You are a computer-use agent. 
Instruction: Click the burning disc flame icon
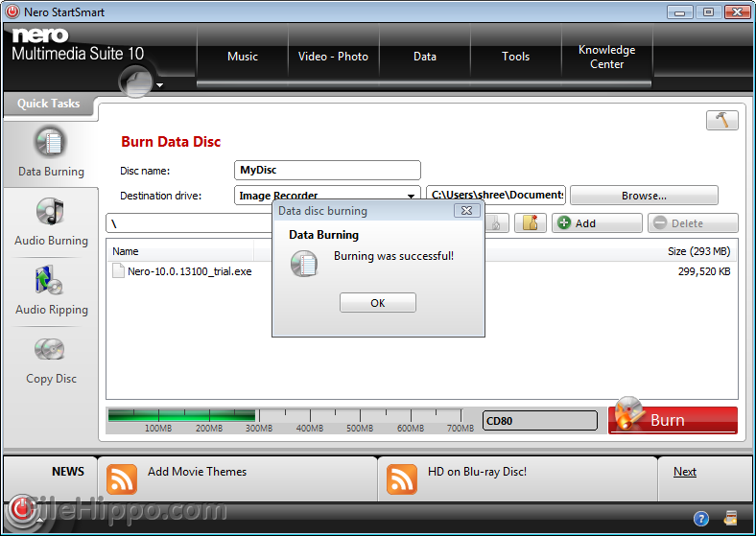[629, 413]
